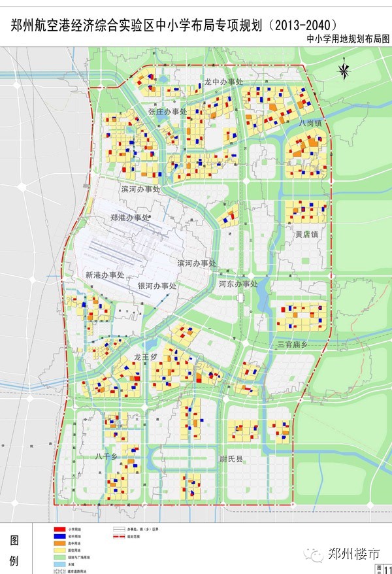The width and height of the screenshot is (392, 574).
Task: Click the 图例 legend heading
Action: [x=14, y=550]
